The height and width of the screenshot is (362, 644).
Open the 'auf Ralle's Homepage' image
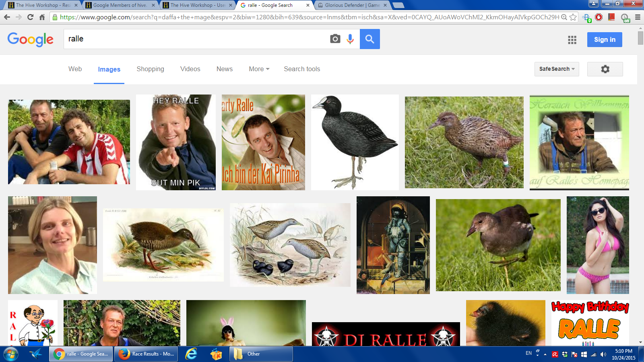[x=579, y=142]
